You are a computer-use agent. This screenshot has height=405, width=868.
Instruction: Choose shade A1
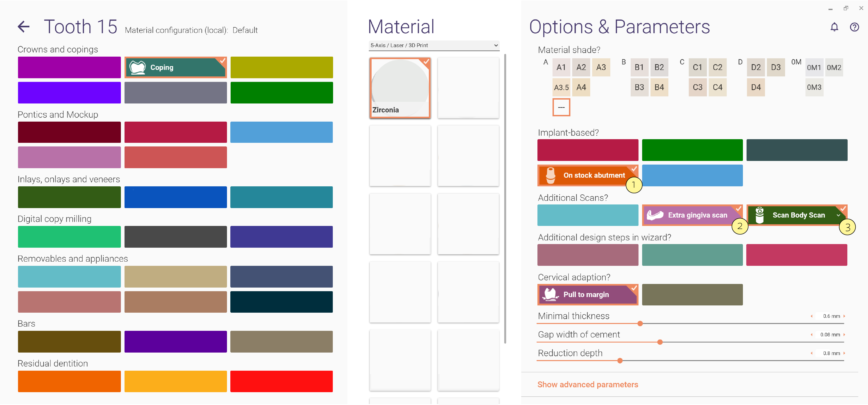561,67
